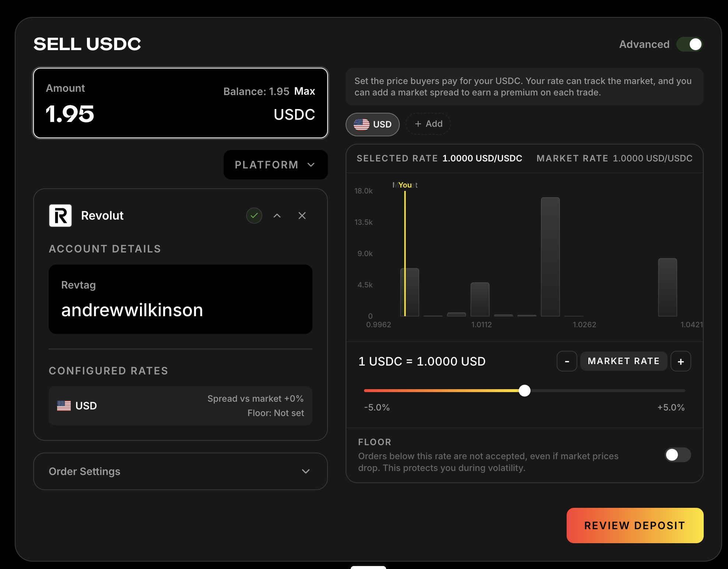The height and width of the screenshot is (569, 728).
Task: Open the Platform dropdown
Action: click(x=275, y=165)
